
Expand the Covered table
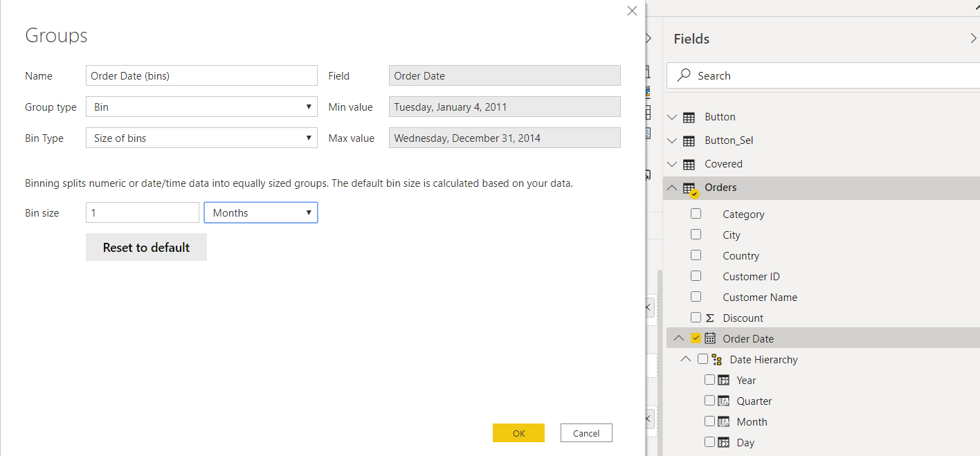click(671, 165)
